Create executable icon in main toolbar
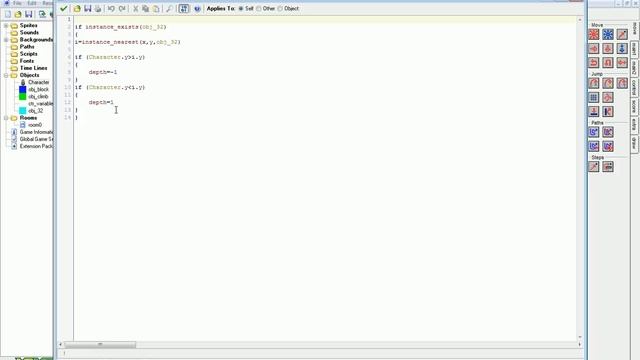Viewport: 640px width, 360px height. [42, 14]
